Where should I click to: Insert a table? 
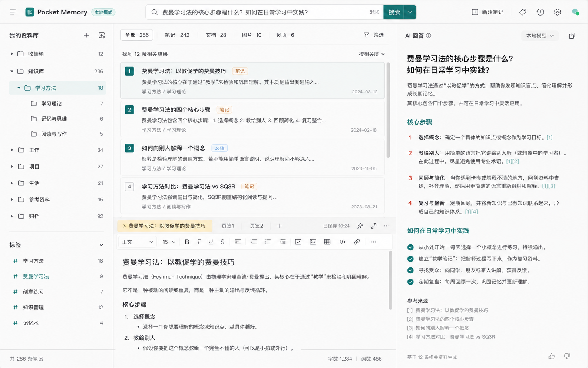(327, 242)
